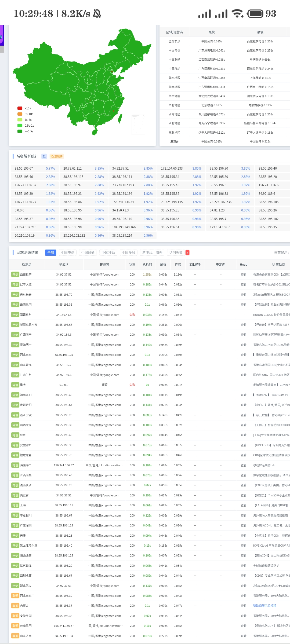This screenshot has height=644, width=290.
Task: Show the 访问失败 results tab
Action: coord(176,253)
